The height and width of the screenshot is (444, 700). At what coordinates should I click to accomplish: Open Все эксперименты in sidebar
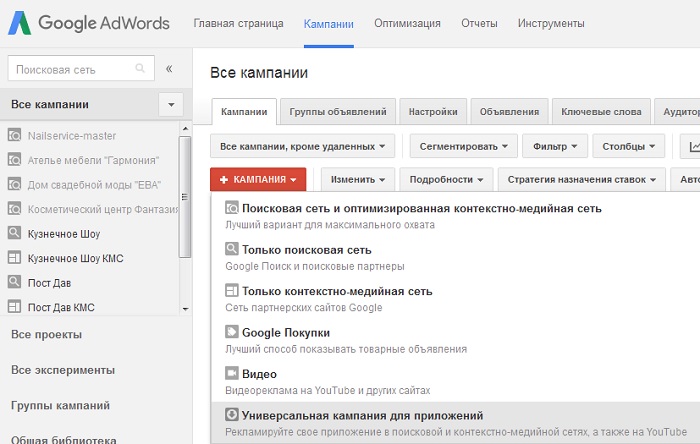coord(63,370)
